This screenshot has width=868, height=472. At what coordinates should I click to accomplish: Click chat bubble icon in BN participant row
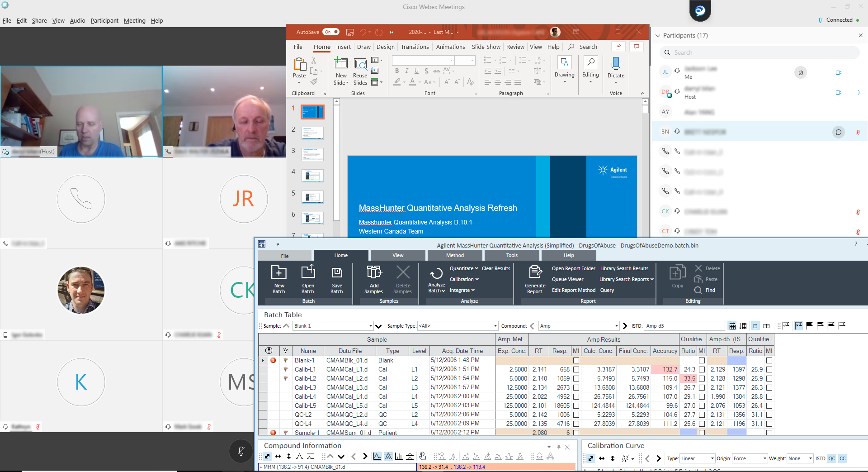(839, 132)
